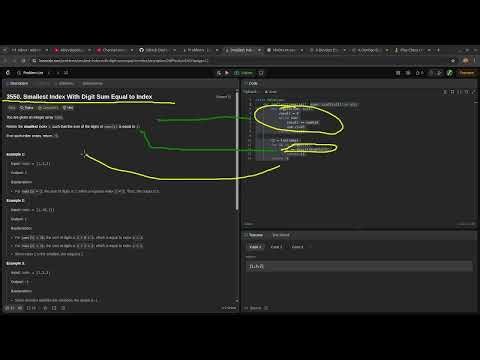Reload the page in browser toolbar
Viewport: 480px width, 360px height.
point(23,61)
